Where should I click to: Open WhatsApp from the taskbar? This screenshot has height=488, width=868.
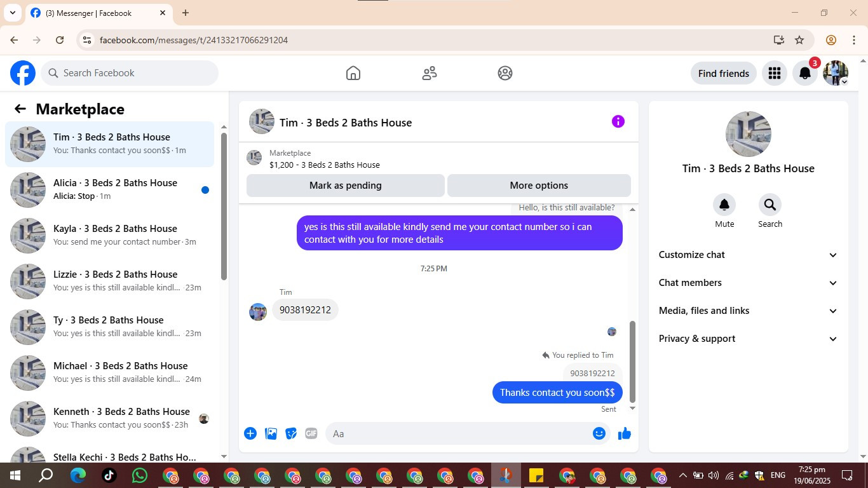[139, 475]
